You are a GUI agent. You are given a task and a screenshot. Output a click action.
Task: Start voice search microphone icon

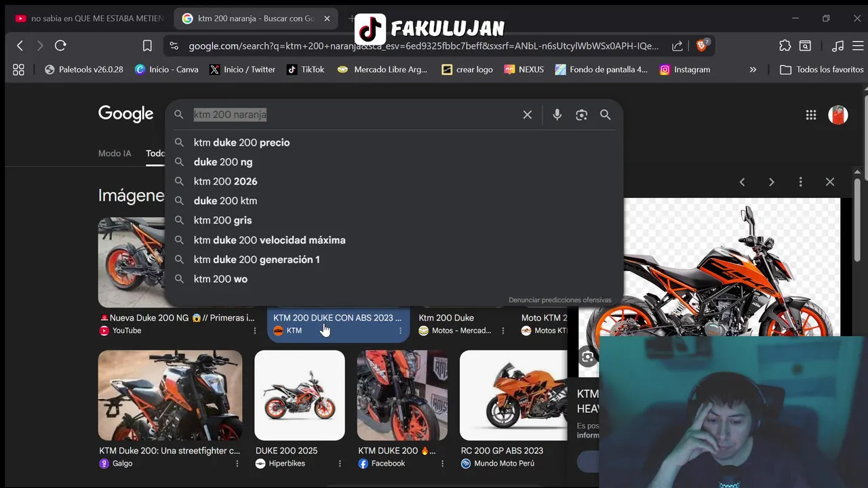[557, 115]
